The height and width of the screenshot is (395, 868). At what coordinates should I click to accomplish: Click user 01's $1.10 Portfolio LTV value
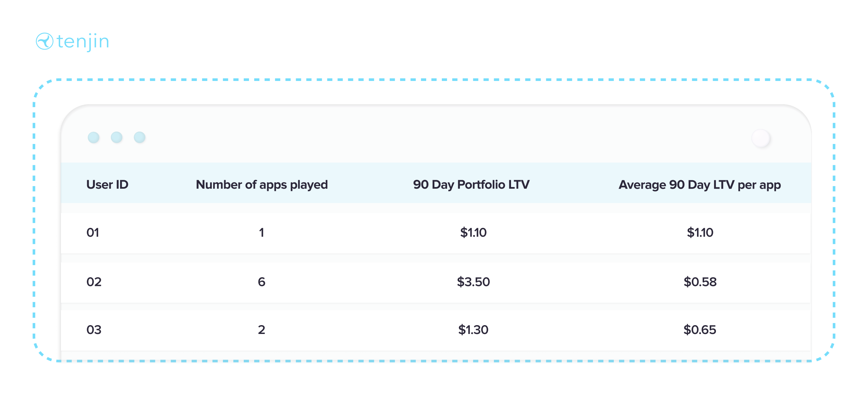[x=473, y=232]
